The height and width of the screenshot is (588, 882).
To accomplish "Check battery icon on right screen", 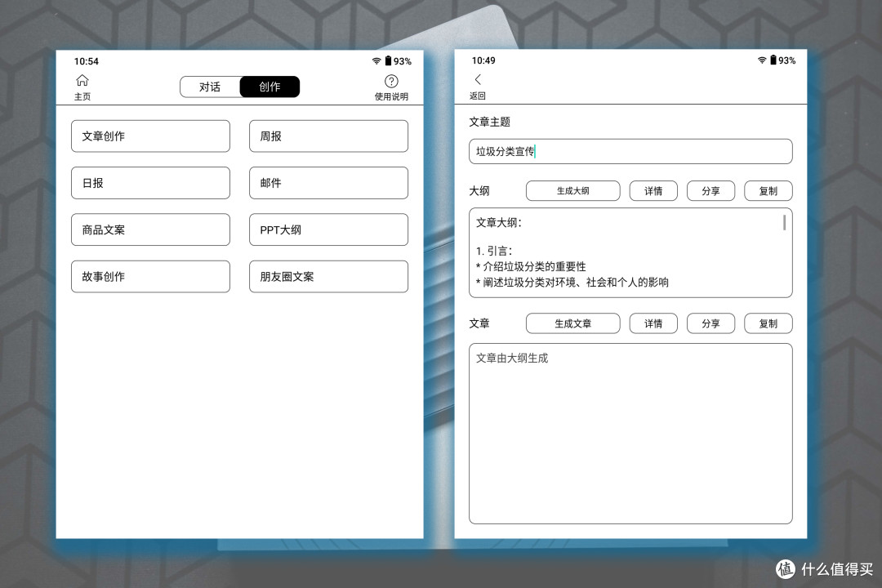I will [x=773, y=60].
